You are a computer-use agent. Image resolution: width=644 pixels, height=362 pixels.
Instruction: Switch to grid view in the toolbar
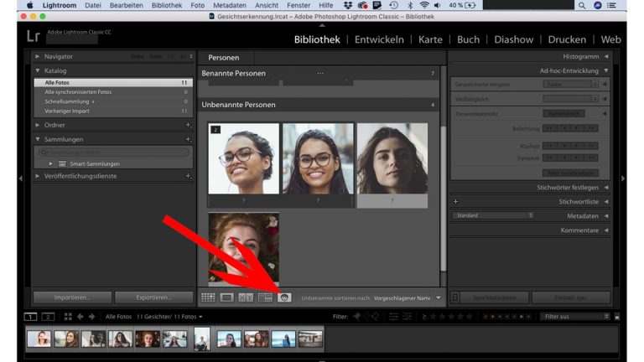(208, 297)
